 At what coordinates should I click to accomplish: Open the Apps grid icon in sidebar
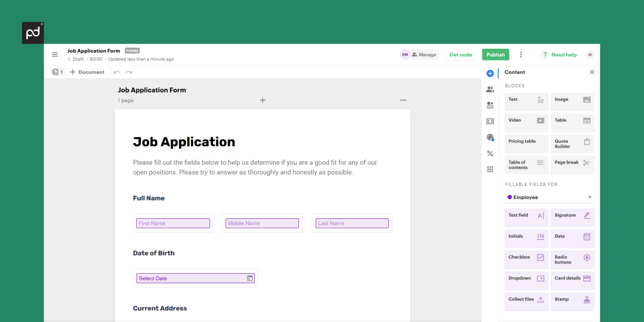click(490, 169)
